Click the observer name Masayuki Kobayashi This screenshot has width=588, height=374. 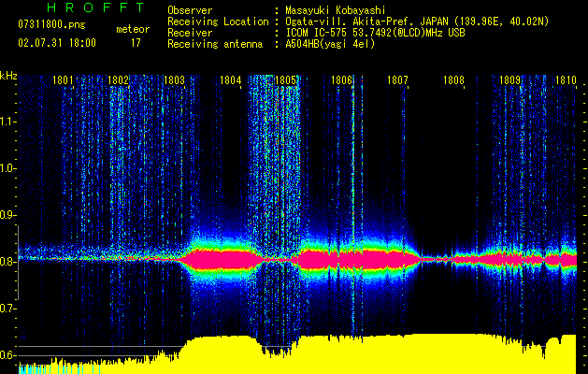pyautogui.click(x=336, y=10)
